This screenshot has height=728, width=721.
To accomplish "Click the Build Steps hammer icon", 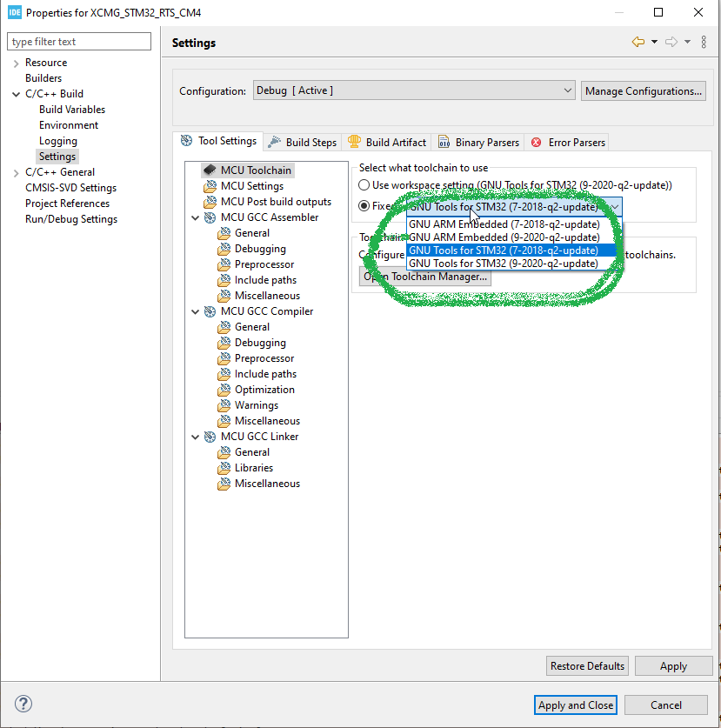I will point(274,142).
